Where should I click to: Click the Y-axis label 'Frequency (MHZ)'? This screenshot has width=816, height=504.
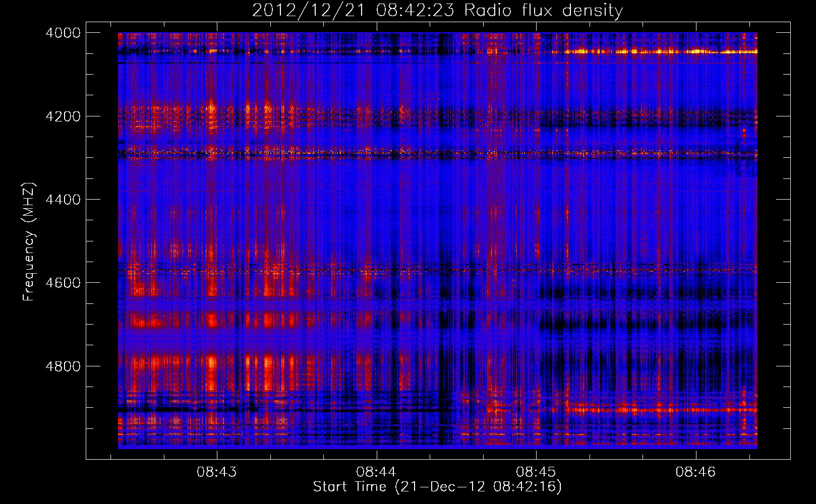point(29,242)
